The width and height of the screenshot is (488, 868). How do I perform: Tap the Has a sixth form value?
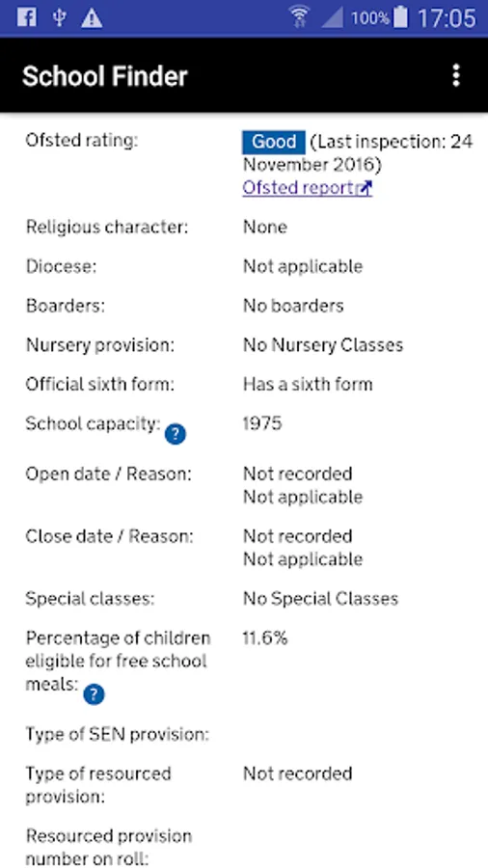pyautogui.click(x=308, y=384)
